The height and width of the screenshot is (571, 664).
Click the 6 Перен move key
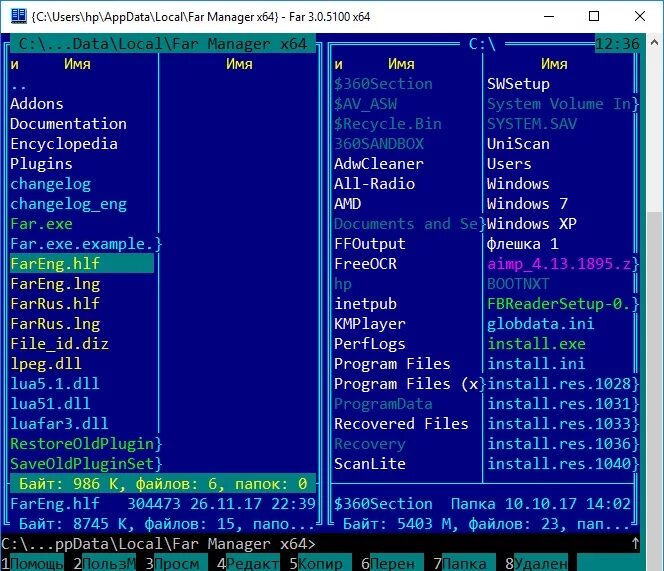click(x=392, y=563)
